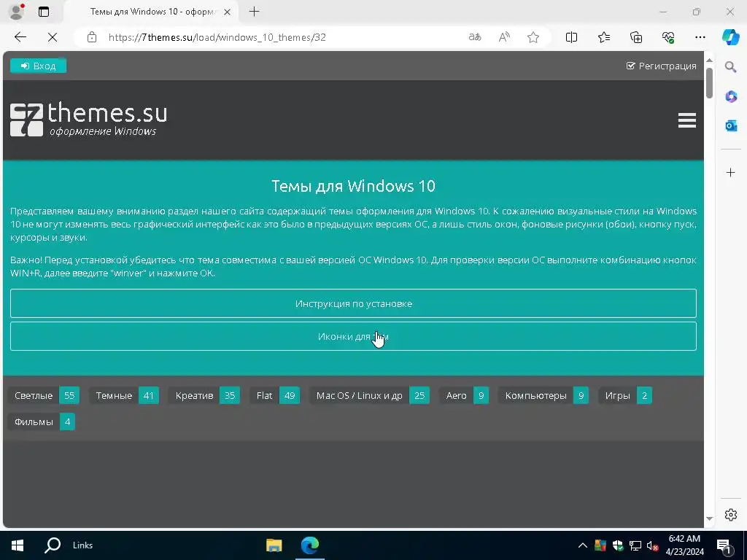Click the page vertical scrollbar thumb
747x560 pixels.
click(709, 83)
